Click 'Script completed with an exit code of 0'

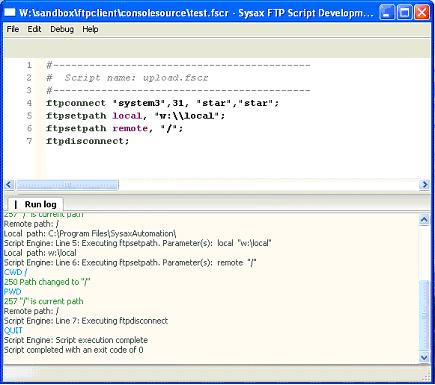click(x=74, y=350)
